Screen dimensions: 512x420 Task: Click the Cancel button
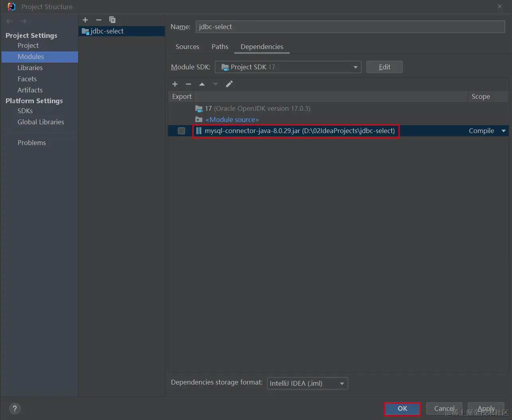pyautogui.click(x=444, y=408)
